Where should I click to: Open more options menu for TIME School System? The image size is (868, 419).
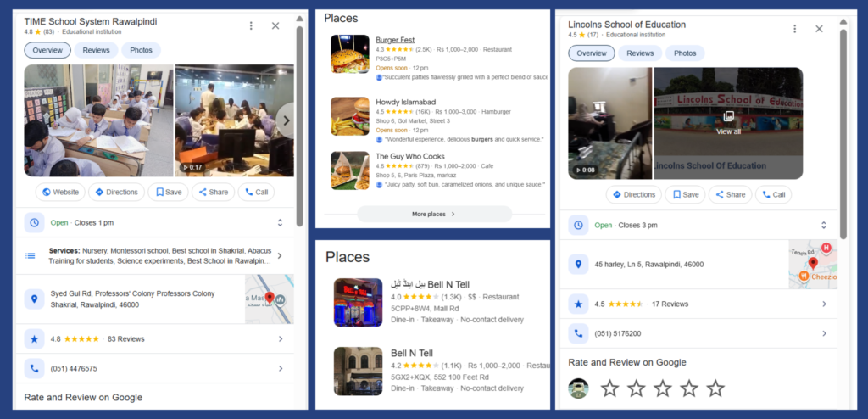[x=251, y=26]
